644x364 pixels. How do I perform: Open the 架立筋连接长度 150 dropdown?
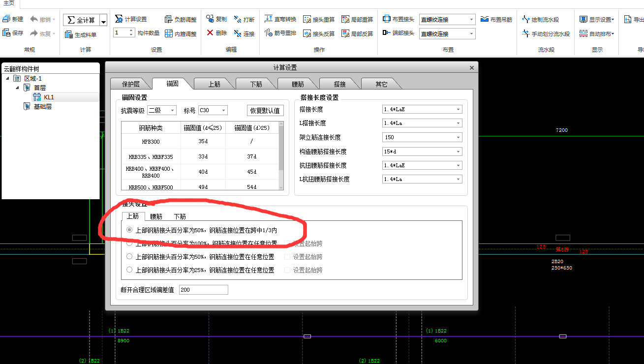click(422, 137)
